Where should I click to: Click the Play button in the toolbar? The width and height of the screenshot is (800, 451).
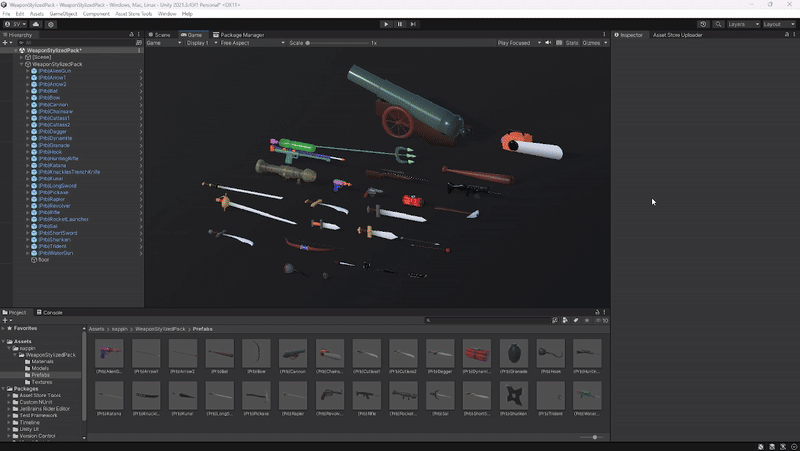[386, 24]
